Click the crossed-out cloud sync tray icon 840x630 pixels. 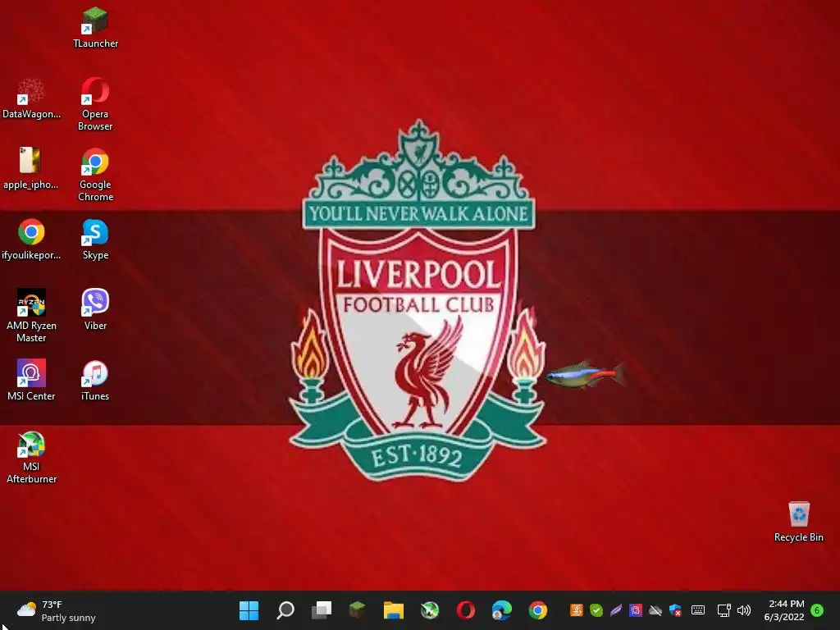click(x=655, y=610)
